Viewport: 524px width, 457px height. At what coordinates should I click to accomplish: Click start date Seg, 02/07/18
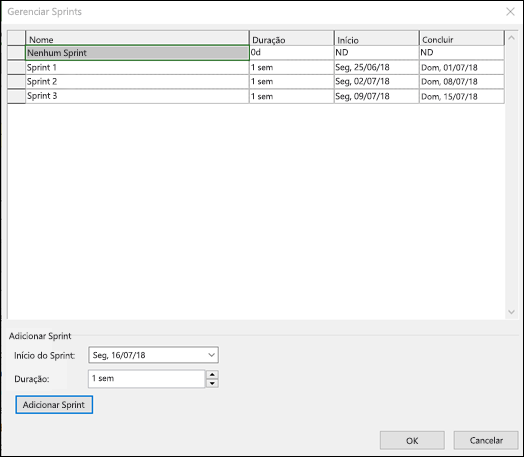377,82
